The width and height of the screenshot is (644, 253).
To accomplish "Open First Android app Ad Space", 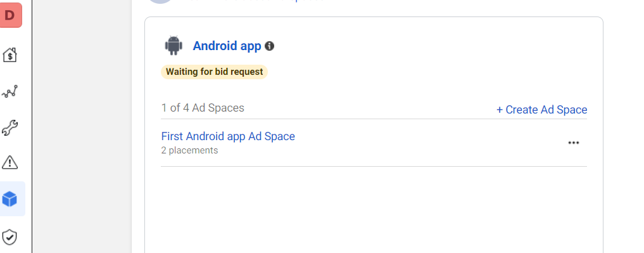I will pyautogui.click(x=228, y=136).
